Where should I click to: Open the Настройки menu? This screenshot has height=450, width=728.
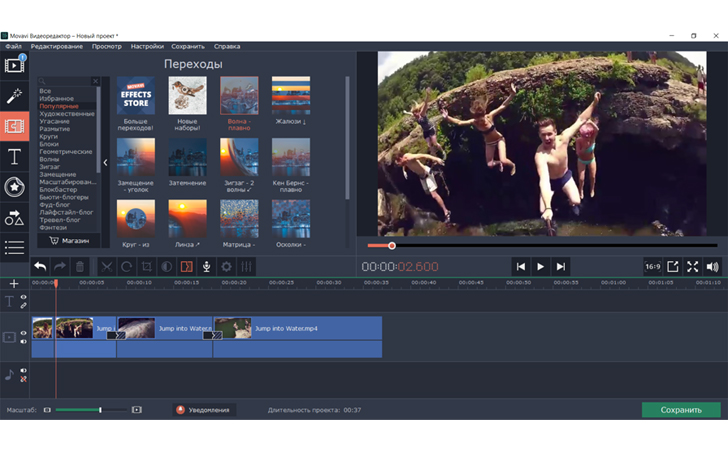(147, 46)
